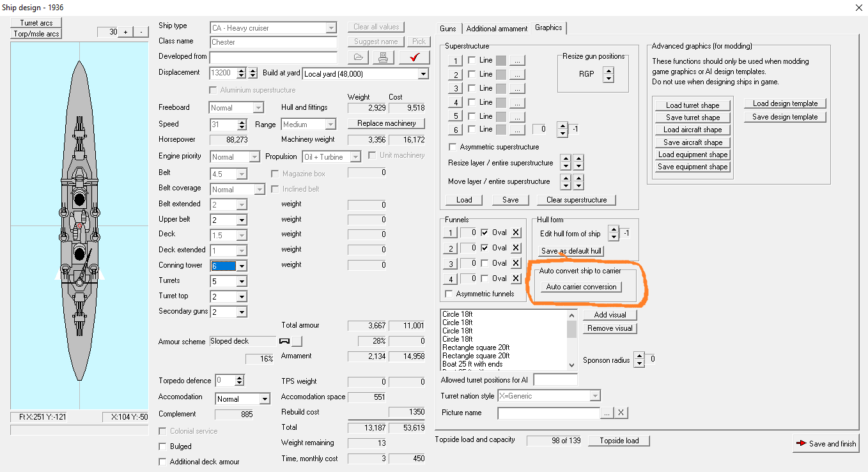
Task: Enable Line for superstructure layer 4
Action: click(472, 102)
